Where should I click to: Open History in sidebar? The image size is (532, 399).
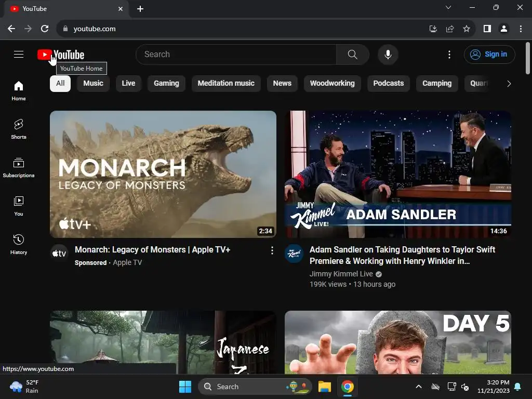click(19, 244)
